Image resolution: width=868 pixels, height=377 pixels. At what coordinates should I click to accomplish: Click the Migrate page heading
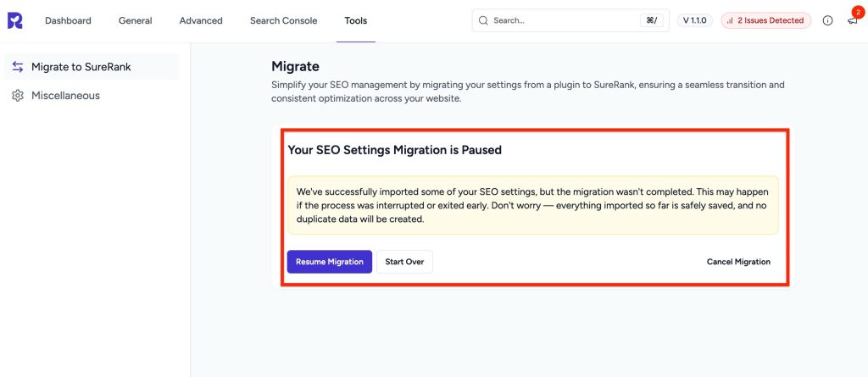coord(295,67)
